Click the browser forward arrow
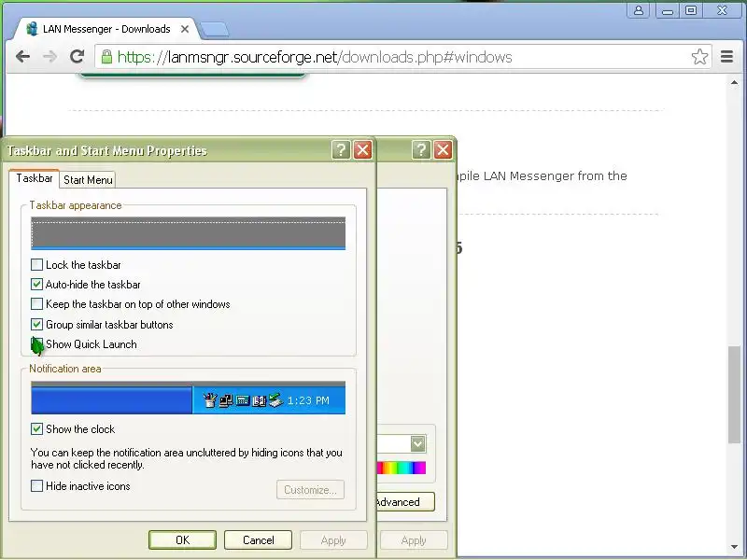The width and height of the screenshot is (747, 560). point(49,57)
